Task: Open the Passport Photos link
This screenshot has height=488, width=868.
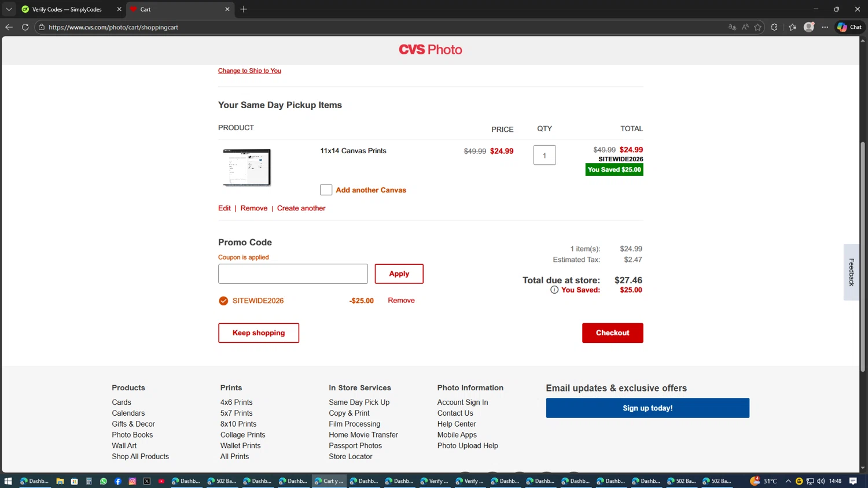Action: [355, 446]
